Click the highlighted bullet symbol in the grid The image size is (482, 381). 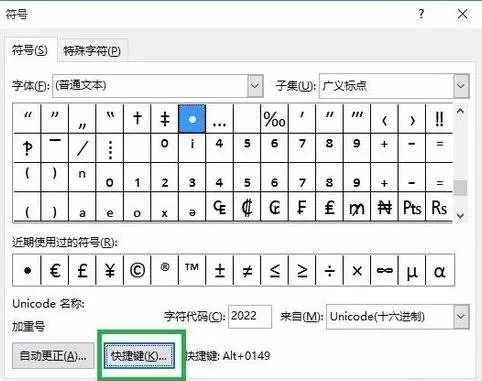pos(192,119)
